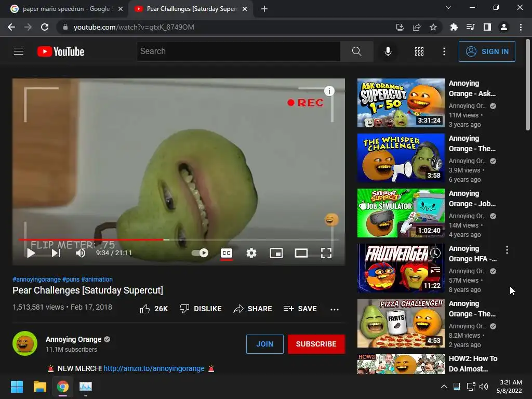The height and width of the screenshot is (399, 532).
Task: Go to YouTube home via logo
Action: click(61, 51)
